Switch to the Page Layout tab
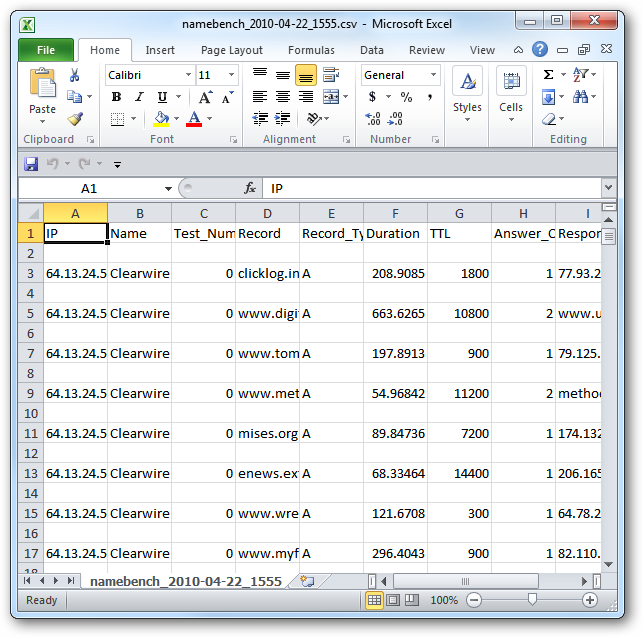This screenshot has height=637, width=643. click(232, 50)
